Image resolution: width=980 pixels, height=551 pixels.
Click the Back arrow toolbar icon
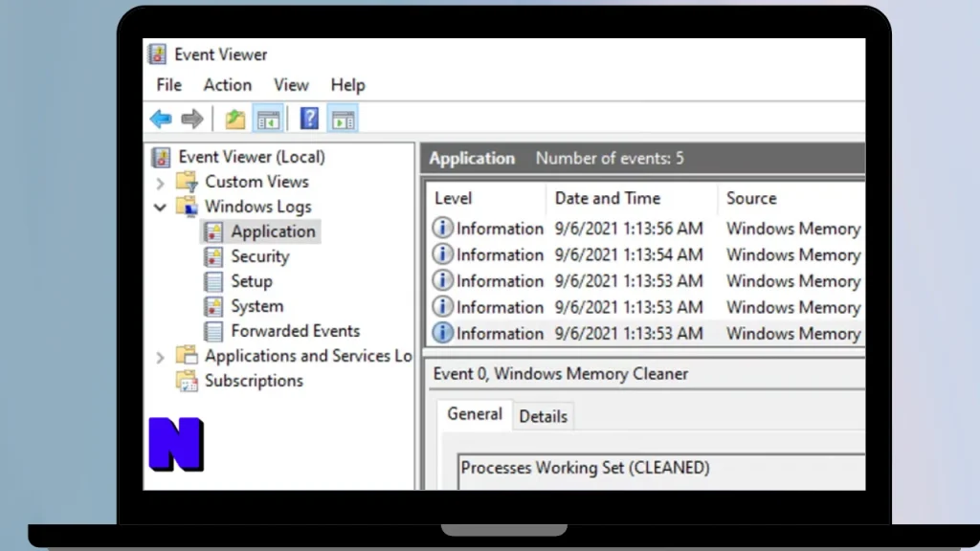pyautogui.click(x=161, y=119)
